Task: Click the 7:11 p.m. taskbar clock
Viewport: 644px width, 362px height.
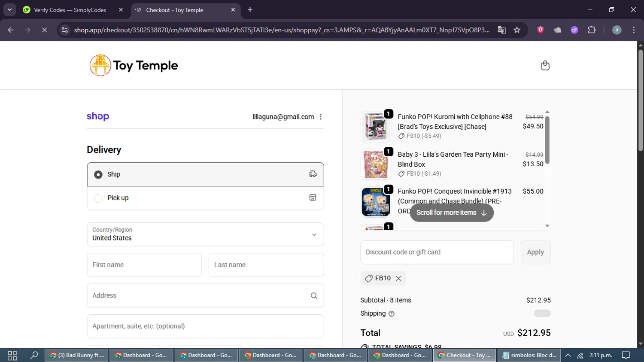Action: point(601,355)
